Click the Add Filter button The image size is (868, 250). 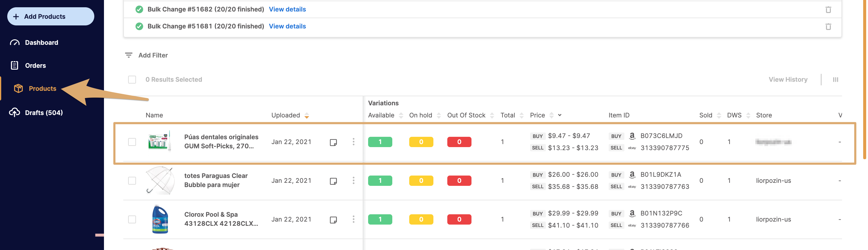pos(146,55)
